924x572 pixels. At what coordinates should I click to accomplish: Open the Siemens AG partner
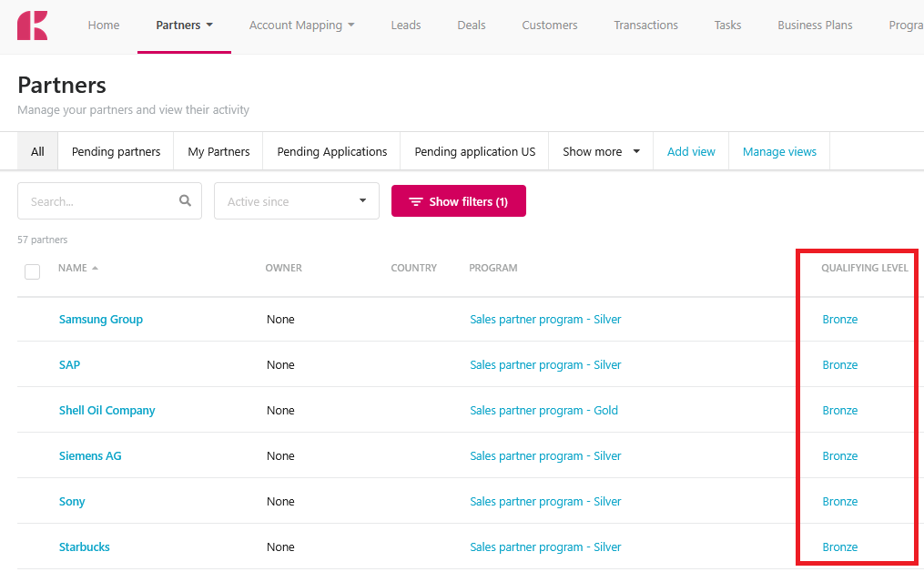(x=90, y=455)
